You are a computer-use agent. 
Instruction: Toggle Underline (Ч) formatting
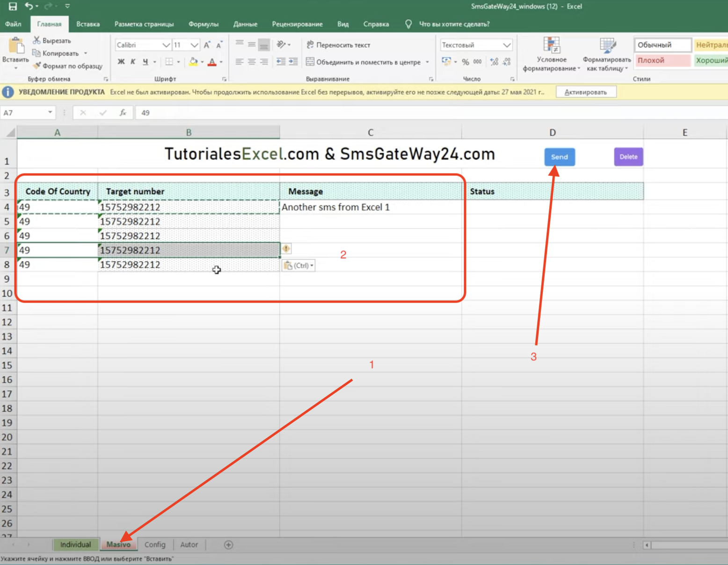(x=146, y=62)
